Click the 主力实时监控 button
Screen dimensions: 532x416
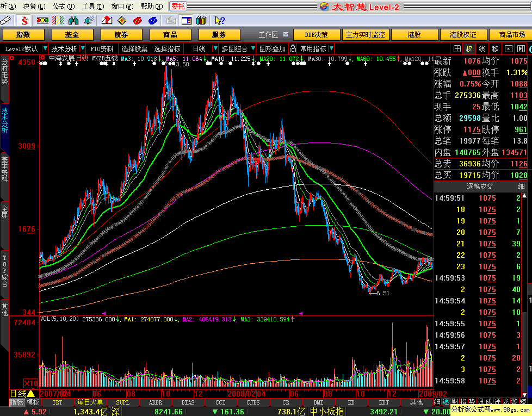click(365, 35)
